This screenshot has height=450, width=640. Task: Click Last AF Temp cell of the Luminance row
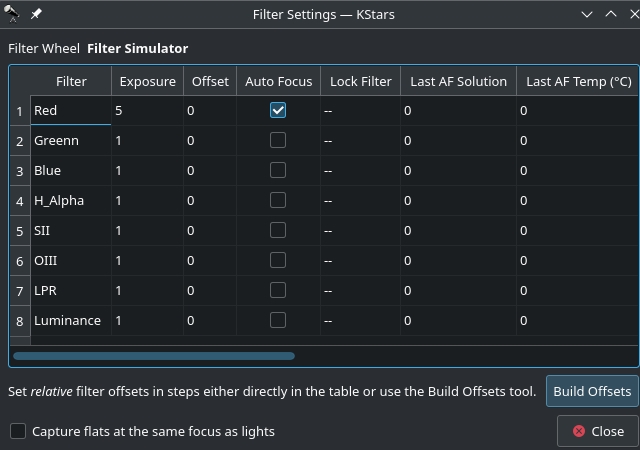pos(578,321)
